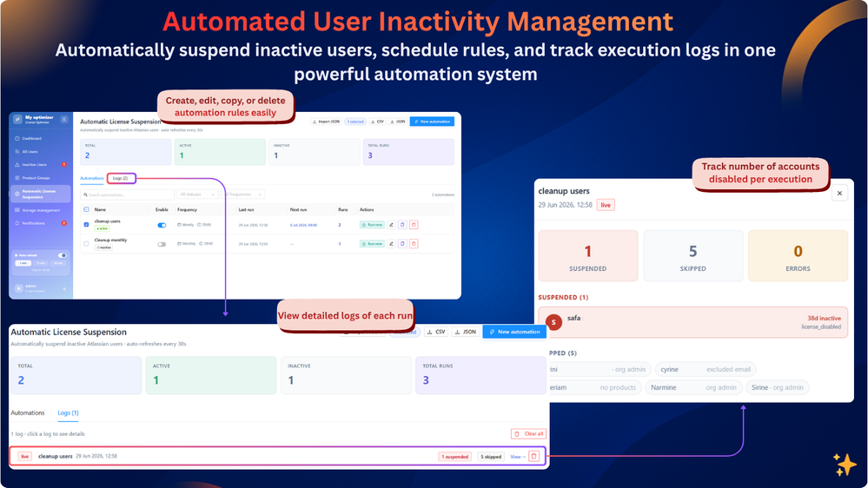Edit the Cleanup monthly automation pencil icon

coord(391,243)
